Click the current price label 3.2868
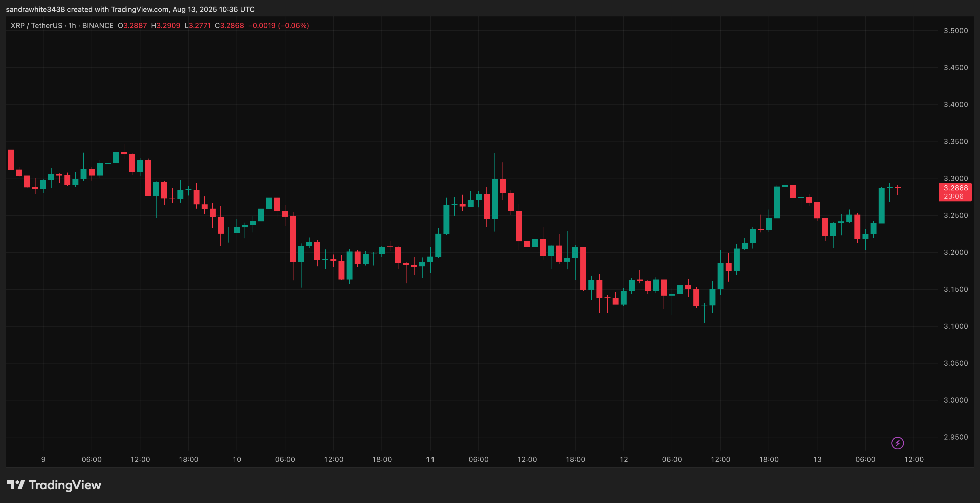Screen dimensions: 980x503 (x=956, y=188)
